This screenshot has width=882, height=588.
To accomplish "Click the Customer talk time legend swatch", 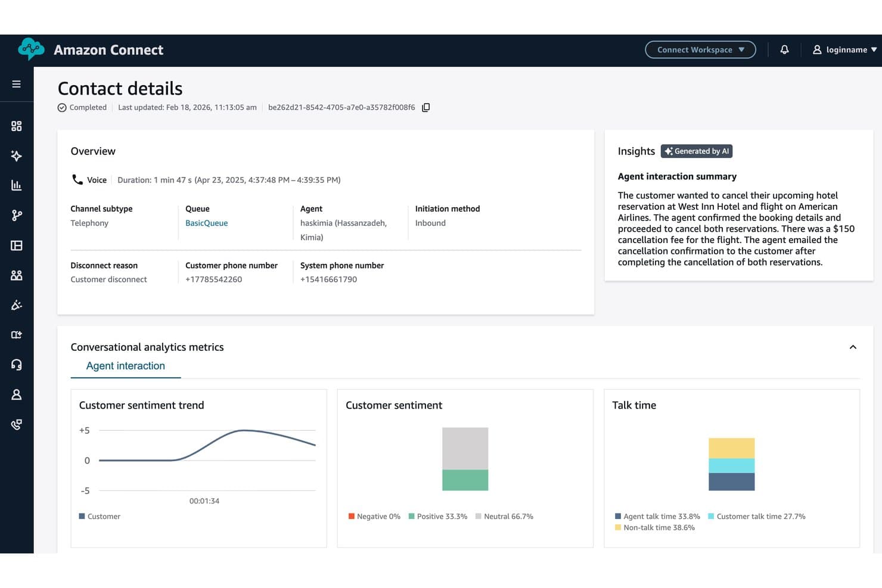I will pos(711,517).
